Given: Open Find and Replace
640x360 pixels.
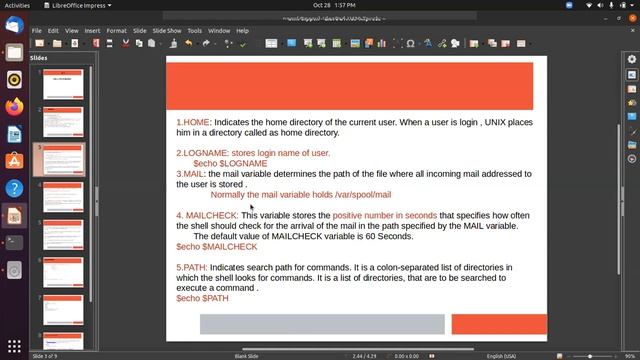Looking at the screenshot, I should tap(228, 43).
